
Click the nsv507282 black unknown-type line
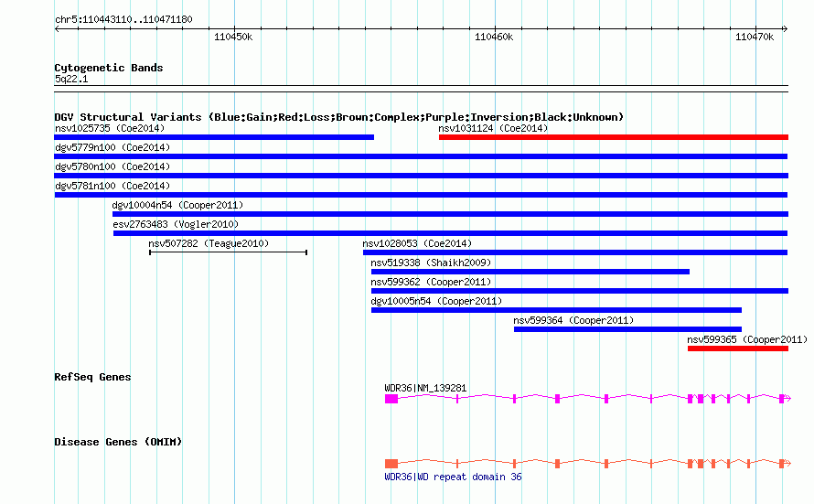[229, 252]
